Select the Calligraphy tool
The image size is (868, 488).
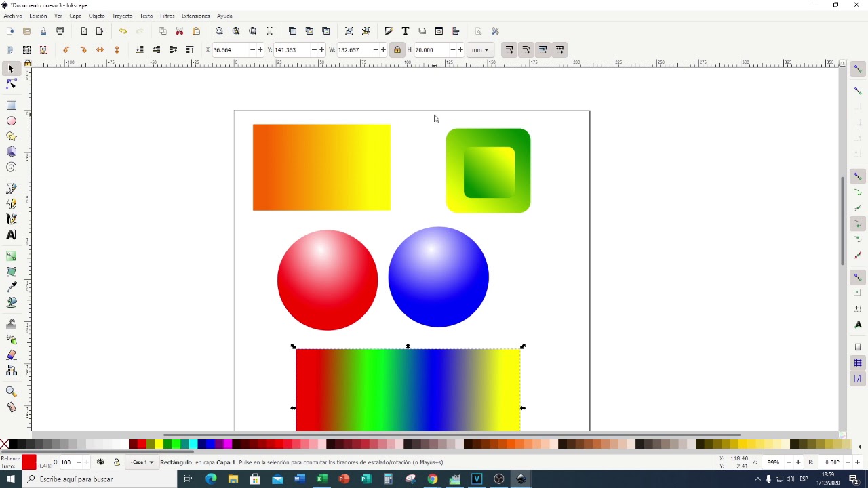click(x=11, y=219)
